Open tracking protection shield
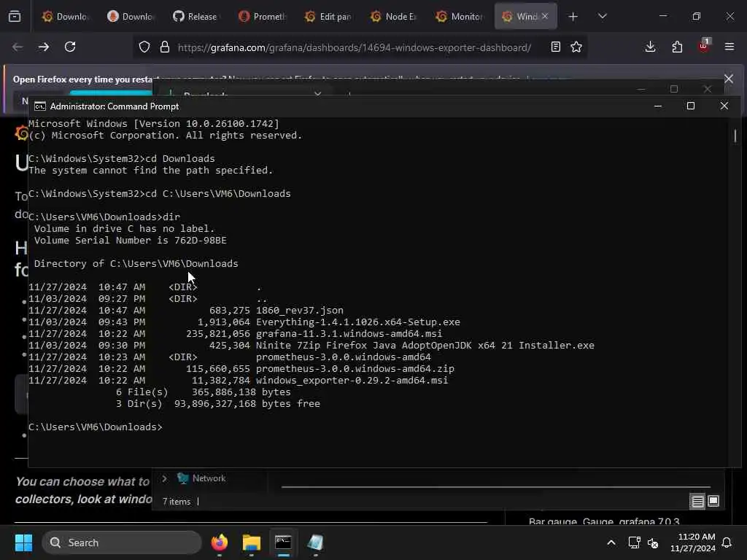This screenshot has width=747, height=560. point(144,47)
